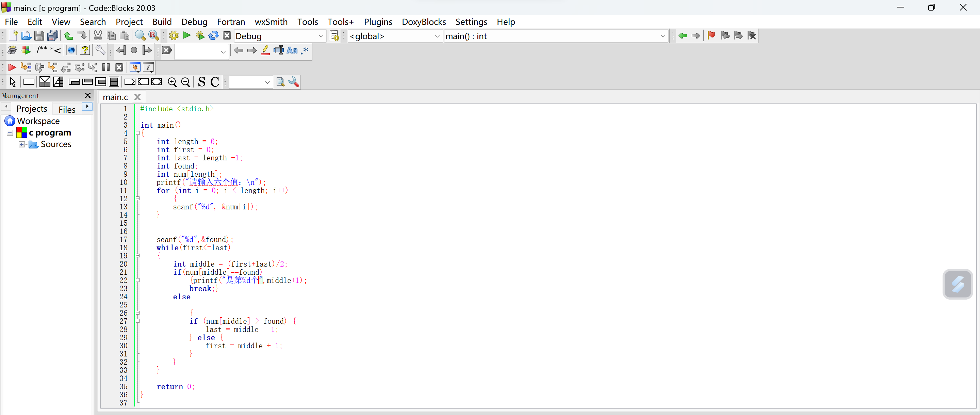This screenshot has width=980, height=415.
Task: Open ThreadSearch options with the blue wrench icon
Action: point(294,82)
